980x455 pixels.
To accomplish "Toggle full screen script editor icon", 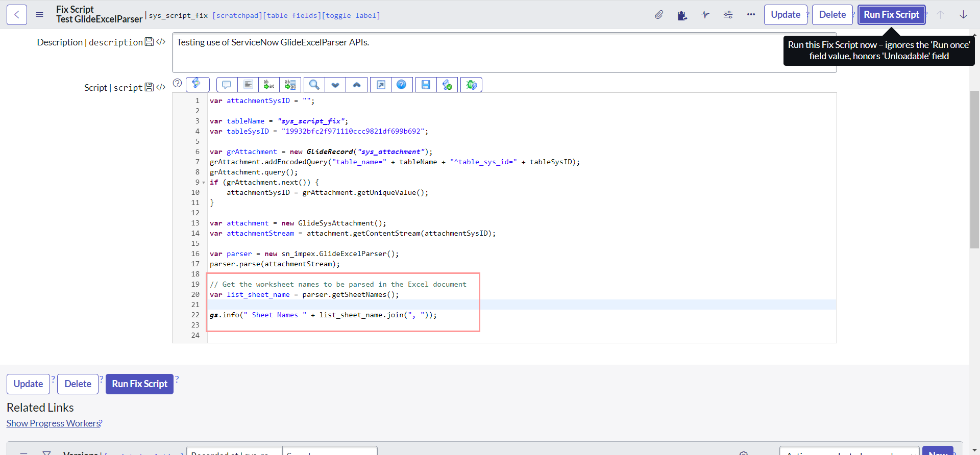I will pyautogui.click(x=381, y=85).
